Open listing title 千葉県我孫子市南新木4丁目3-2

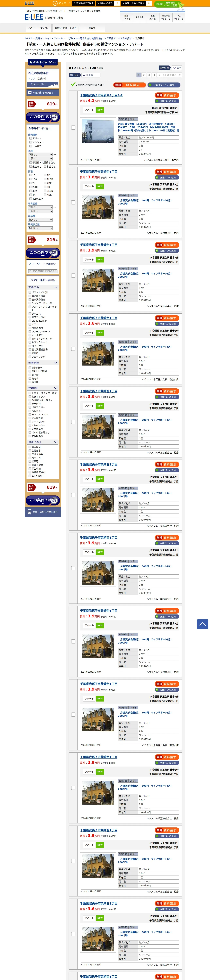click(101, 96)
